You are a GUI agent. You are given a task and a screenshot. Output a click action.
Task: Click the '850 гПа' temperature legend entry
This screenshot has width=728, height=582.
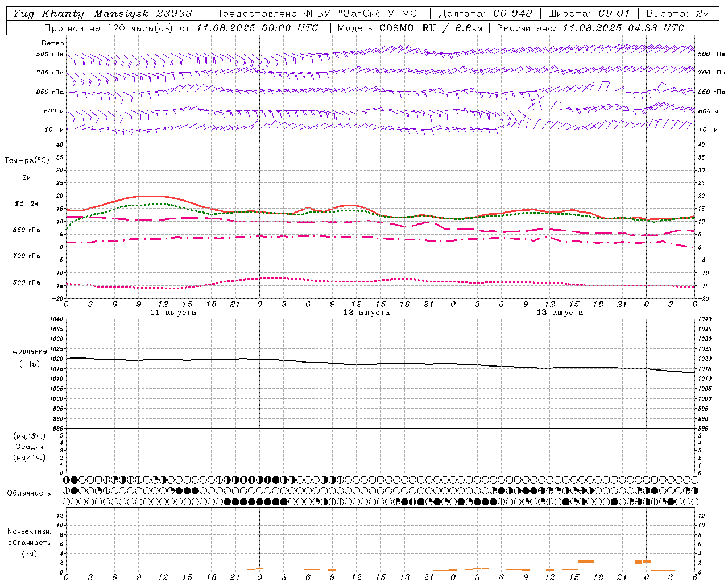click(x=27, y=230)
